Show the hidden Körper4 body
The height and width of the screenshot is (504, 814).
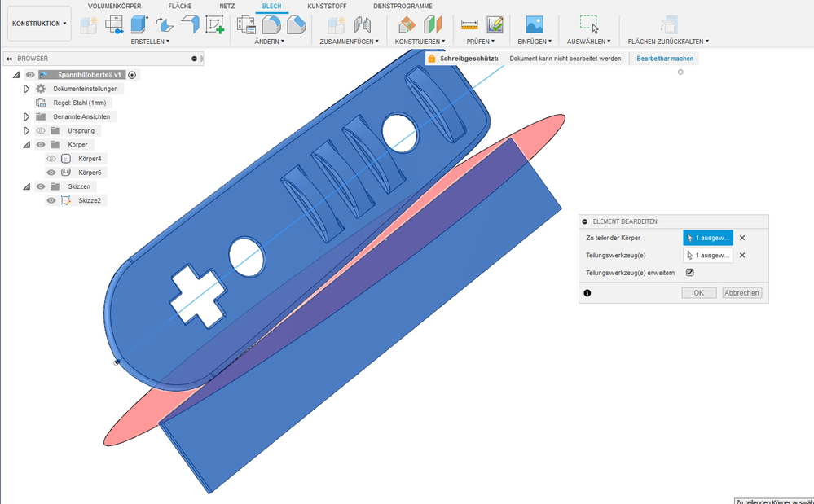51,159
